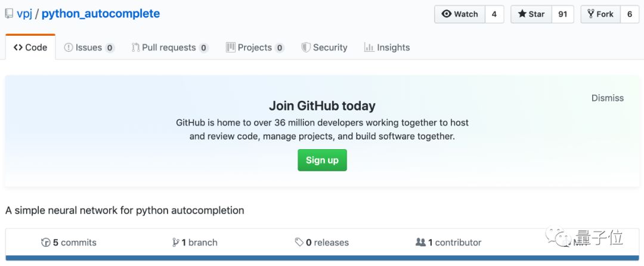This screenshot has height=266, width=644.
Task: Click the contributor people icon
Action: (420, 243)
